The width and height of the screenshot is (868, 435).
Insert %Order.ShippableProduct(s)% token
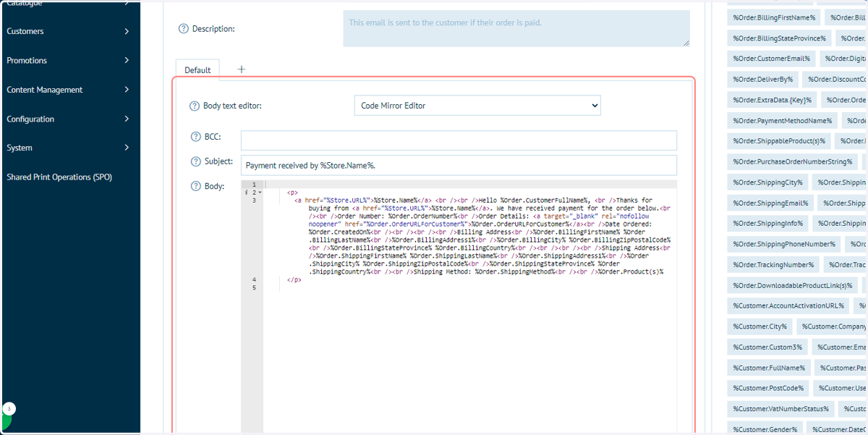tap(779, 141)
